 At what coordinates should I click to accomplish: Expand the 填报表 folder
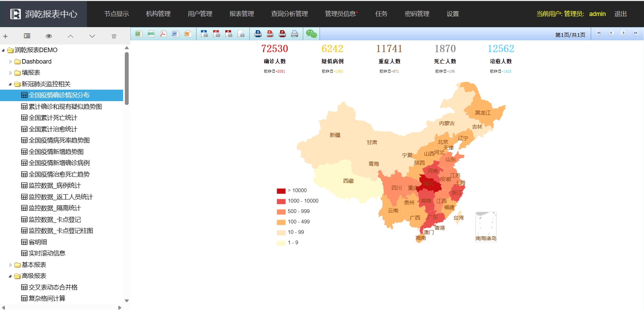coord(10,73)
